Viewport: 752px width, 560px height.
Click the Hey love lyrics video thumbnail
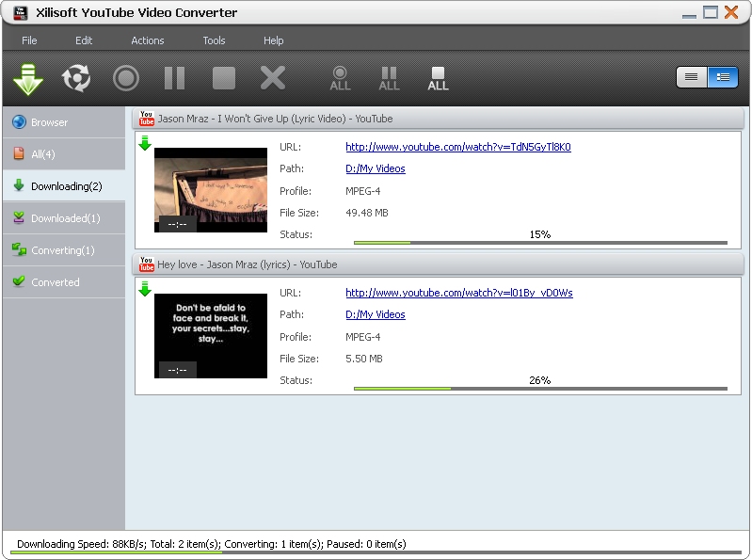point(211,336)
